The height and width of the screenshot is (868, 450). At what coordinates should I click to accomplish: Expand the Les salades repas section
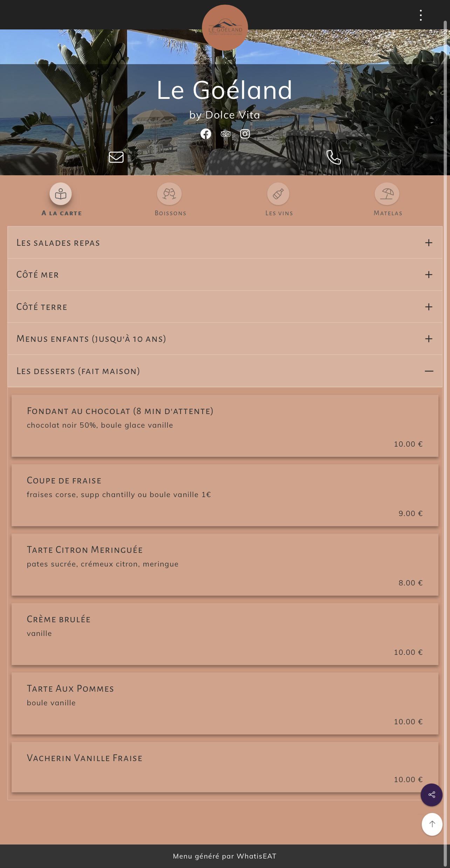point(225,243)
